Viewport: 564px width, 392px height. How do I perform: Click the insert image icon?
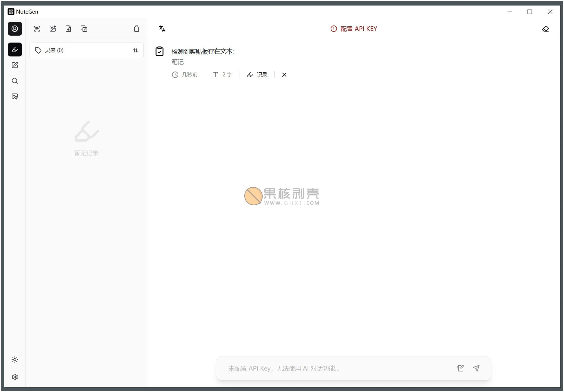pyautogui.click(x=53, y=29)
